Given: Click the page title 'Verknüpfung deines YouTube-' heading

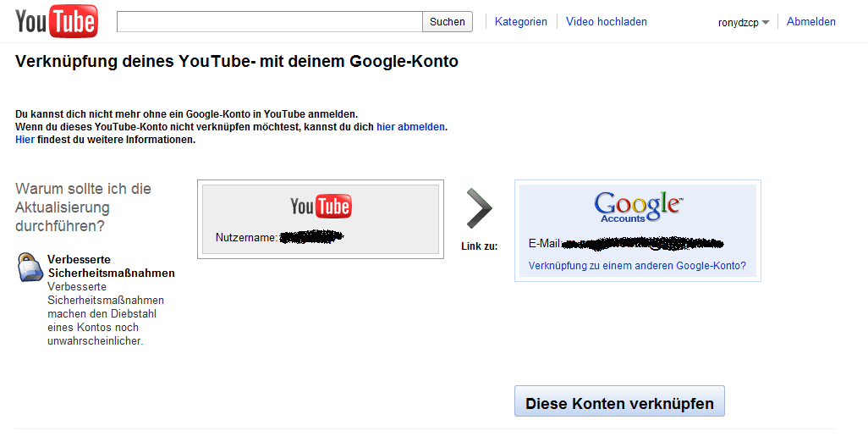Looking at the screenshot, I should pos(237,61).
